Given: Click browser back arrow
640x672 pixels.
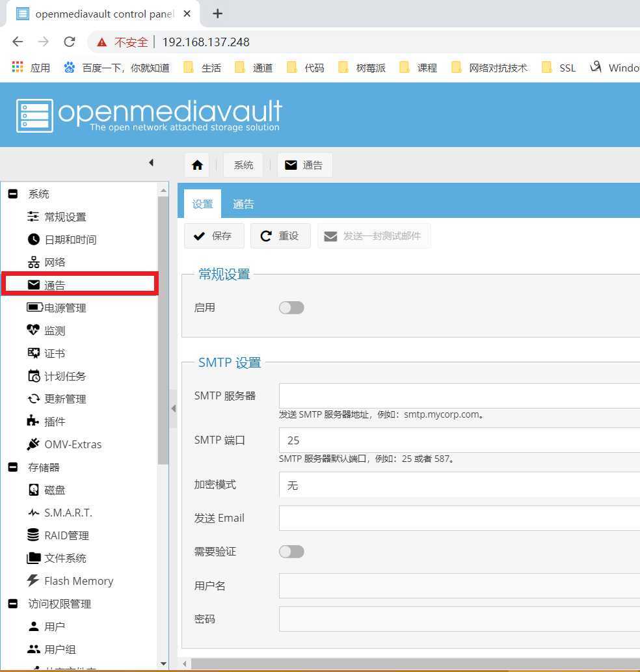Looking at the screenshot, I should (18, 42).
